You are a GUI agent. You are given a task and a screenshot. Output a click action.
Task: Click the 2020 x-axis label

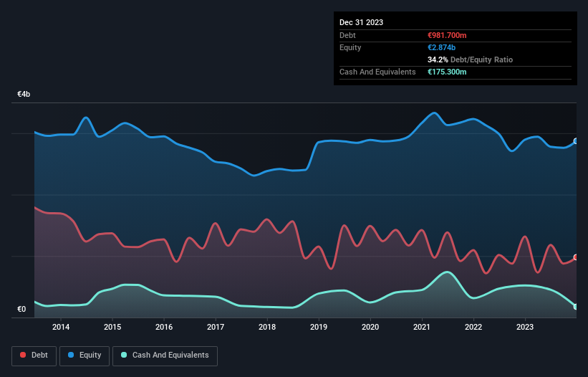[x=370, y=327]
